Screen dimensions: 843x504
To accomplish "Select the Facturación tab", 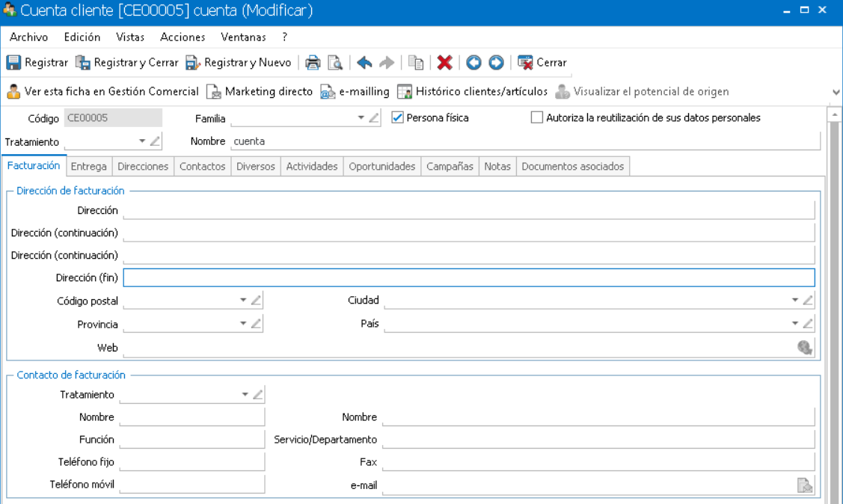I will tap(34, 165).
